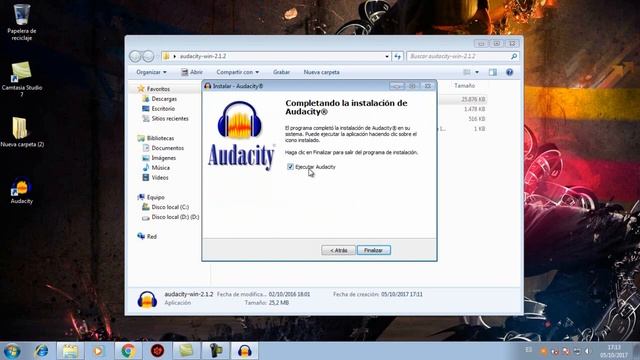Image resolution: width=640 pixels, height=360 pixels.
Task: Select Favoritos in the navigation pane
Action: pos(158,89)
